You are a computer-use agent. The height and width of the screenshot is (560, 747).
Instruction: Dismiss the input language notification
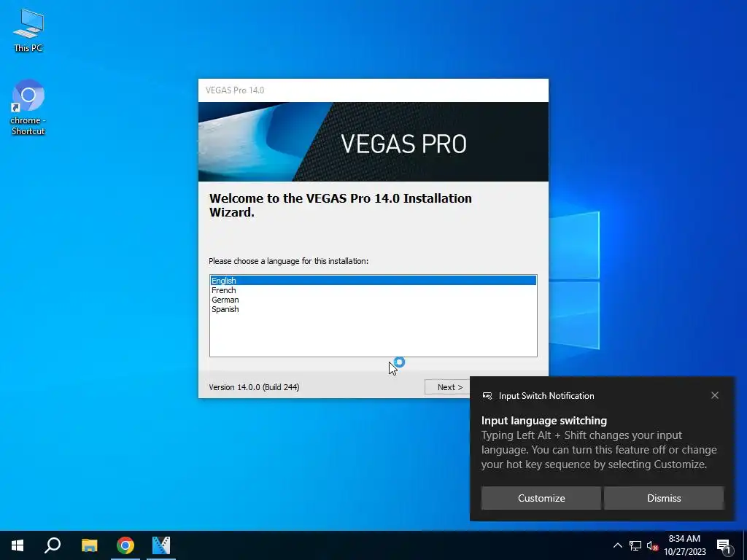click(x=664, y=498)
